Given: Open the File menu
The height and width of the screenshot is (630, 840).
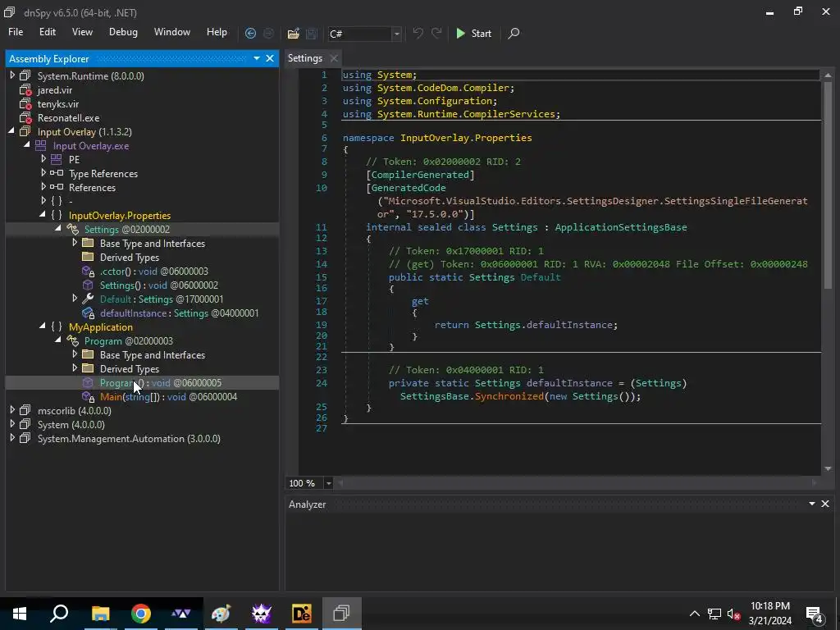Looking at the screenshot, I should click(16, 32).
